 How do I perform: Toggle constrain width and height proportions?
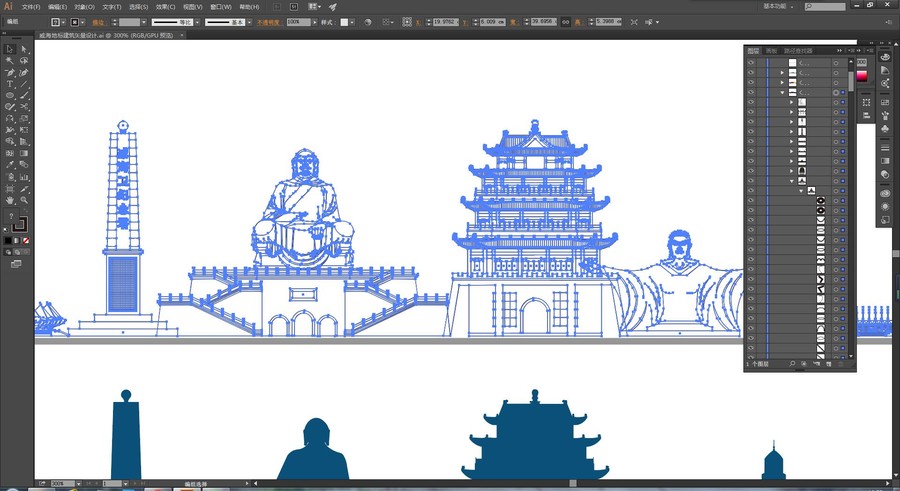coord(565,22)
